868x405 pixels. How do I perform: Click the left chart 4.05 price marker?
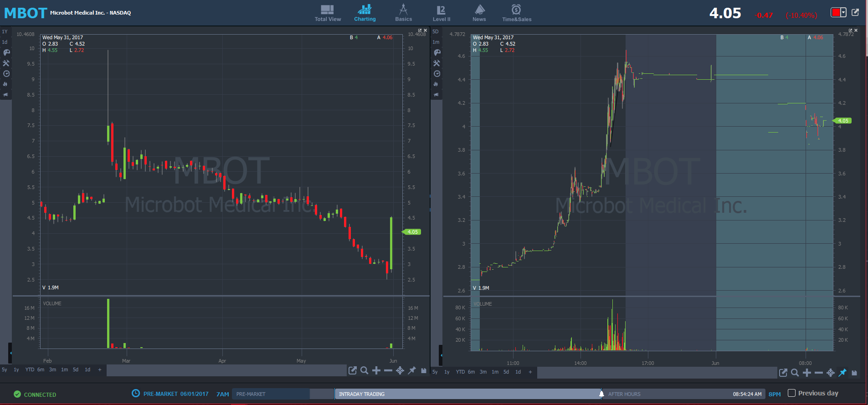coord(411,232)
